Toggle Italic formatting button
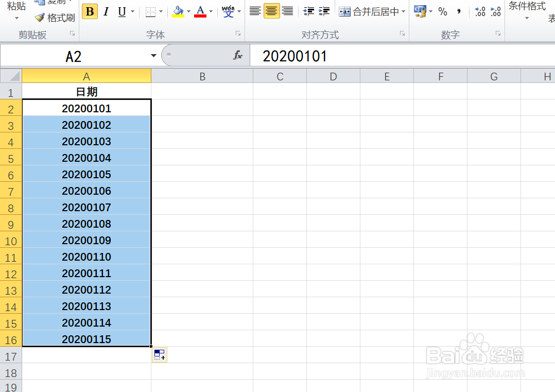 pos(106,11)
